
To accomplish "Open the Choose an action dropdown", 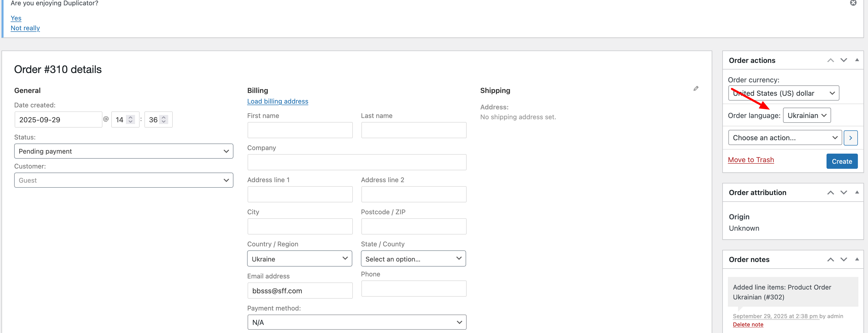I will click(x=785, y=138).
